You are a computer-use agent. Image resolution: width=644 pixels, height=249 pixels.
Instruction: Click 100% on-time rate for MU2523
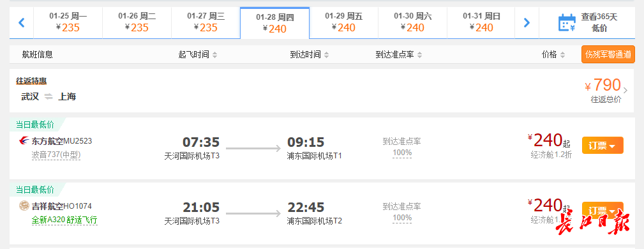402,153
